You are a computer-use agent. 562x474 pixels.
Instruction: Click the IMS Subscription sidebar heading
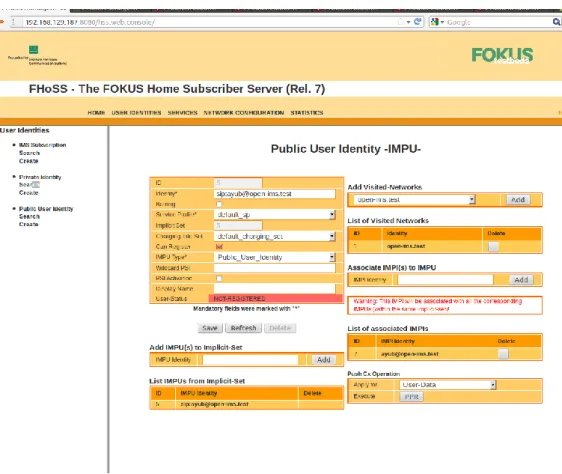click(x=42, y=145)
